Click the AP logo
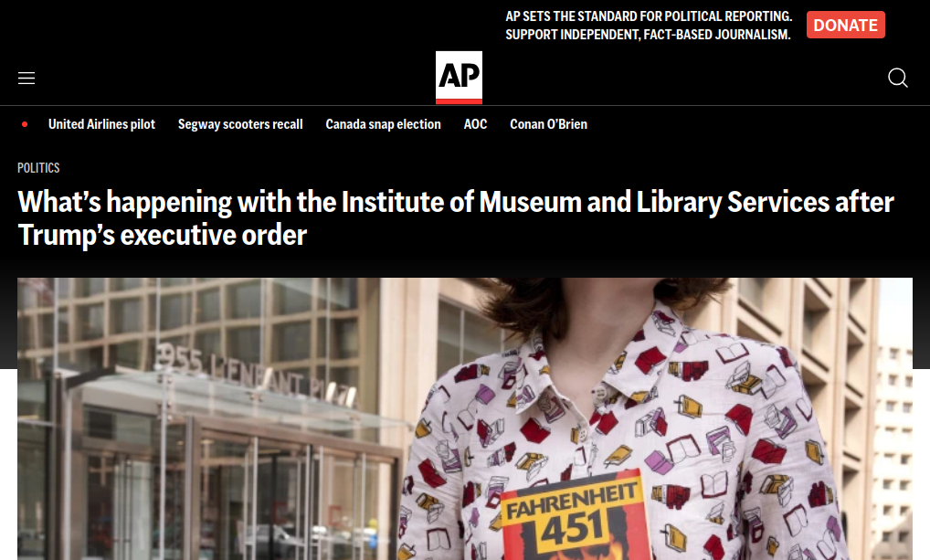Viewport: 930px width, 560px height. pos(459,77)
